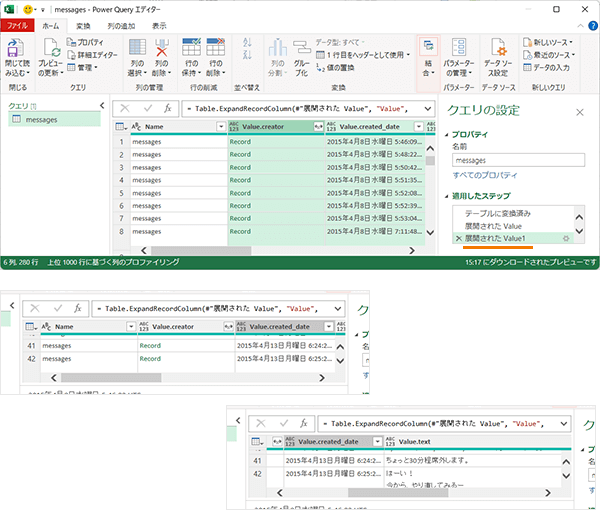Click the fx icon in the top formula bar
This screenshot has width=600, height=510.
point(168,108)
